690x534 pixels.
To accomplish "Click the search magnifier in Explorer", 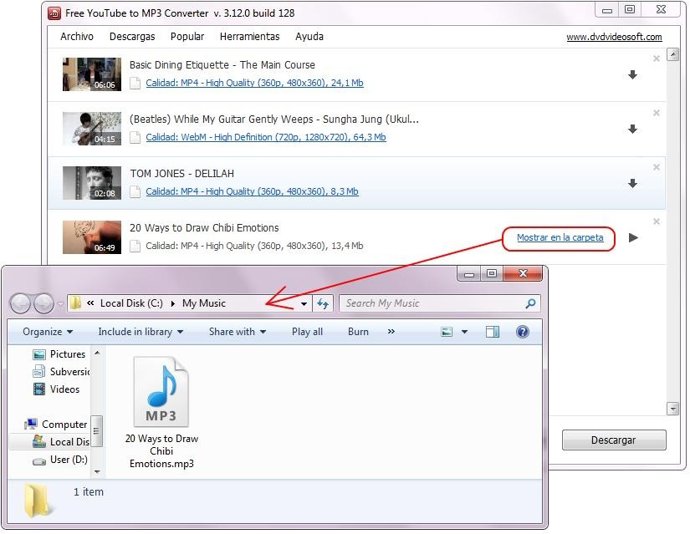I will pos(530,303).
